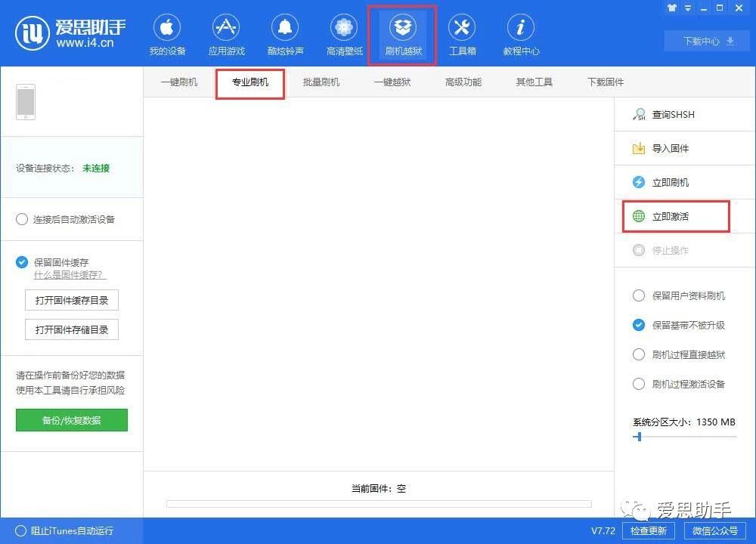Open the 酷炫铃声 (Ringtones) section
Viewport: 756px width, 544px height.
point(285,34)
